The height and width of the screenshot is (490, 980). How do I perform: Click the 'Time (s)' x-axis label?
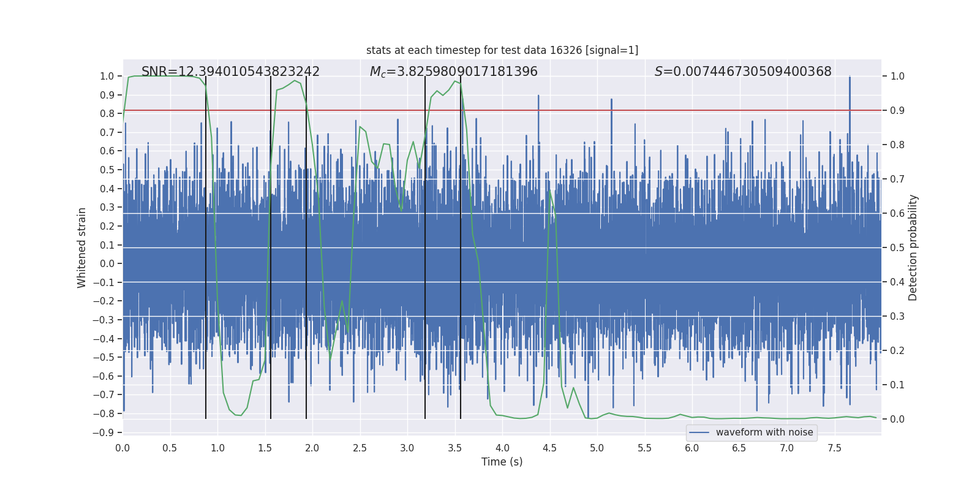point(502,462)
